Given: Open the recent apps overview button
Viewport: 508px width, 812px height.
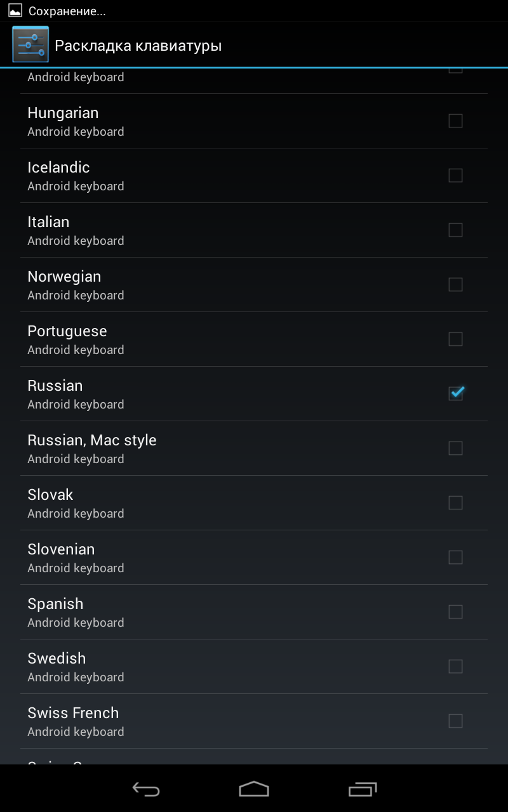Looking at the screenshot, I should (363, 789).
